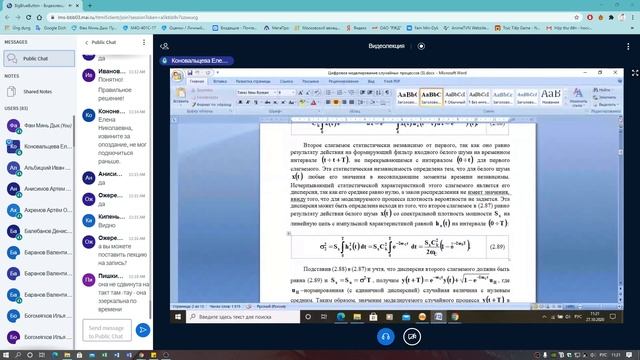Toggle show paragraph marks ¶ button
The width and height of the screenshot is (640, 360).
click(387, 93)
